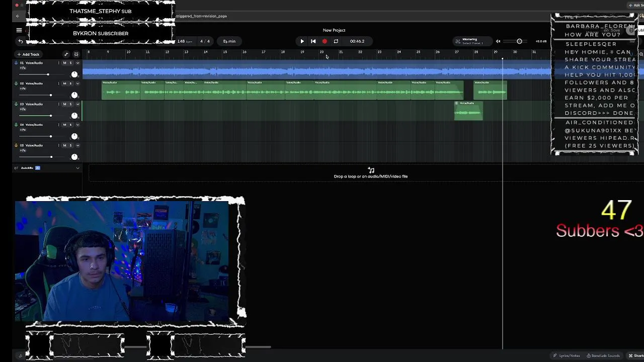644x362 pixels.
Task: Click track 03 microphone icon
Action: pyautogui.click(x=16, y=104)
